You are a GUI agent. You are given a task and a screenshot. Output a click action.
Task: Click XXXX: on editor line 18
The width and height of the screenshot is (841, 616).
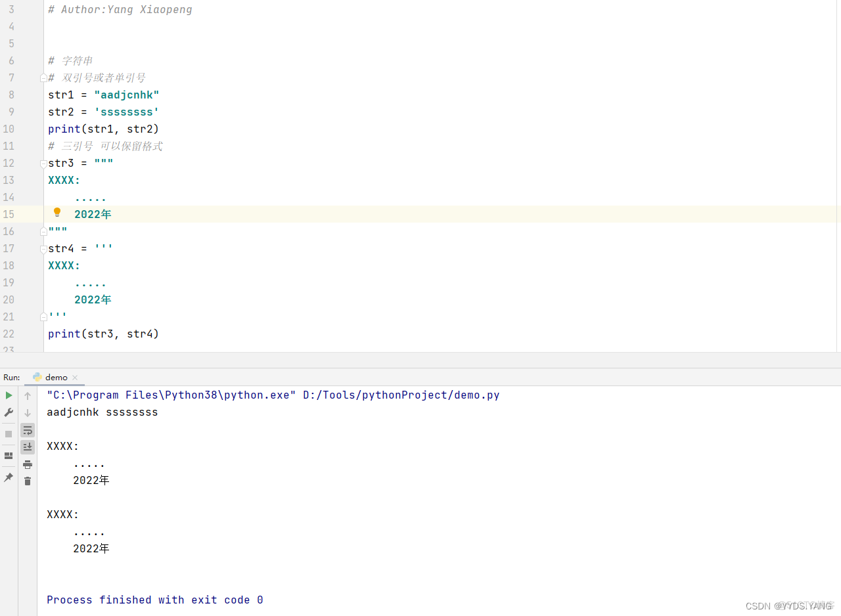point(64,265)
